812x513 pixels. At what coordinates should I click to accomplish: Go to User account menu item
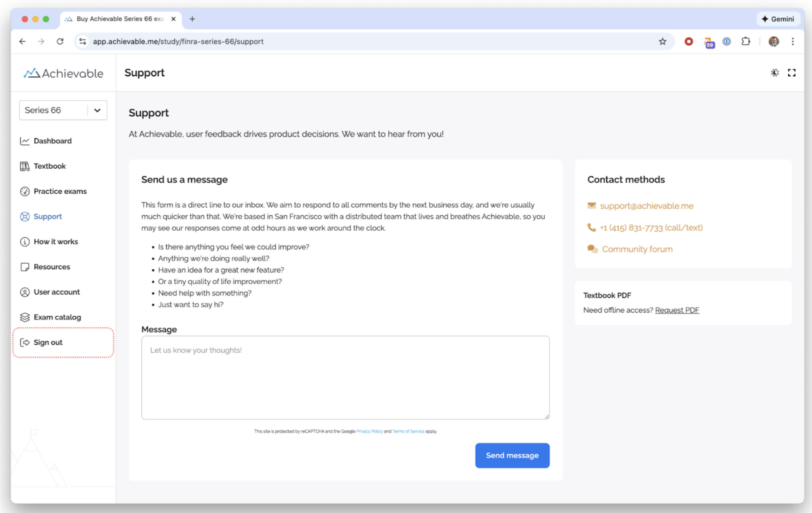(x=57, y=292)
